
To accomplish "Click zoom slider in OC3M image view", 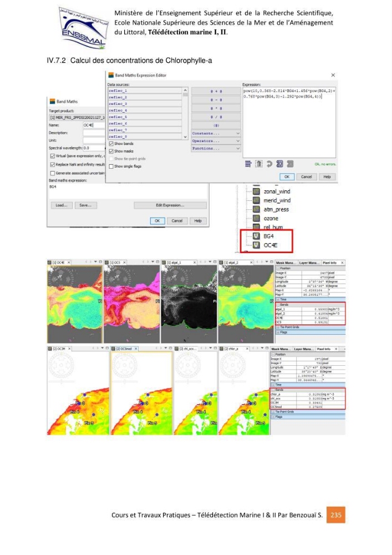I will (62, 382).
